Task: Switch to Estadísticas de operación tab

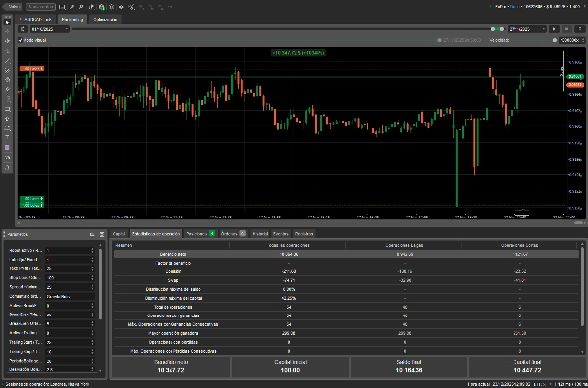Action: [157, 234]
